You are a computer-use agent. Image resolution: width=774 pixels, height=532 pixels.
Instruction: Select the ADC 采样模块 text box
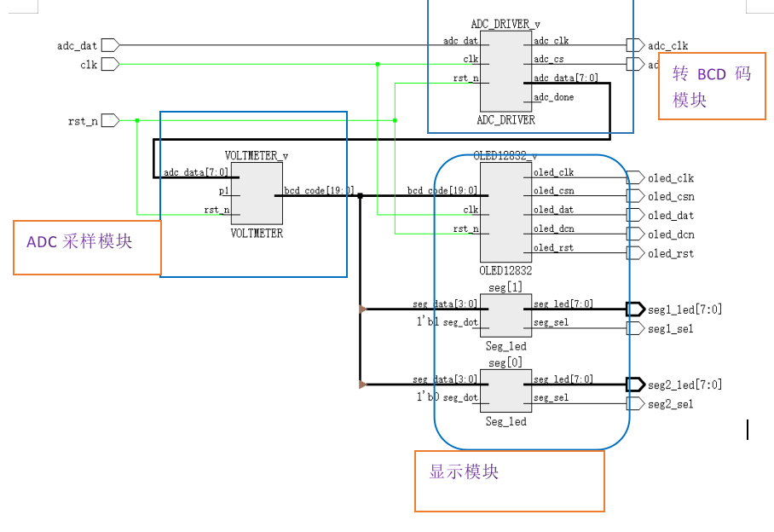pos(86,247)
